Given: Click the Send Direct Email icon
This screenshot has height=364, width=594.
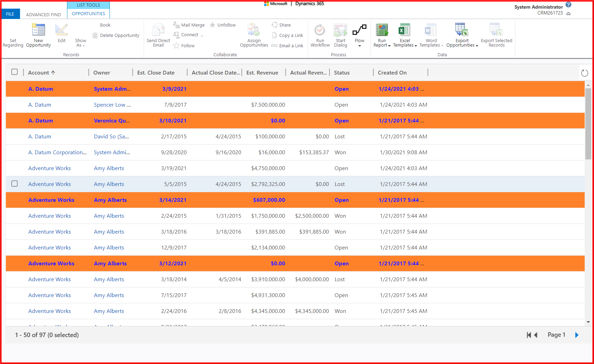Looking at the screenshot, I should click(x=158, y=30).
